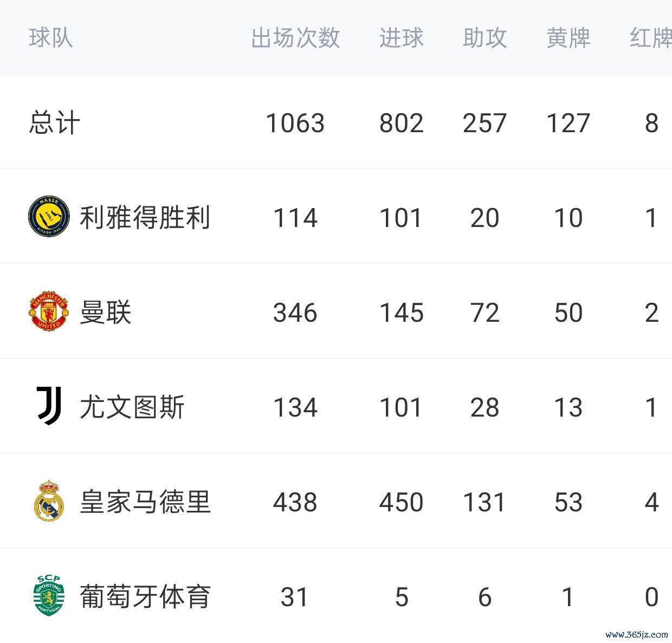
Task: Click Real Madrid's 450 goals value
Action: (x=401, y=502)
